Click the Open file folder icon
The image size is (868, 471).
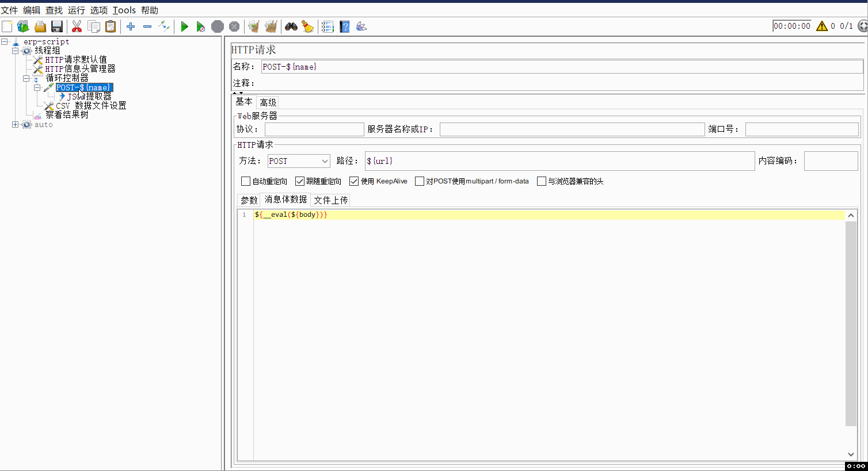click(x=40, y=26)
